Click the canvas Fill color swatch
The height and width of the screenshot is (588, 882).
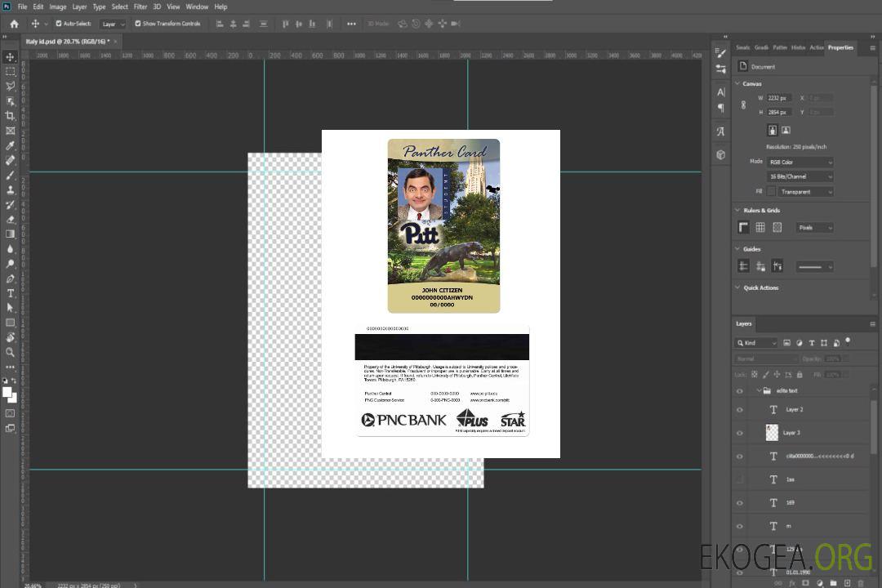[771, 191]
